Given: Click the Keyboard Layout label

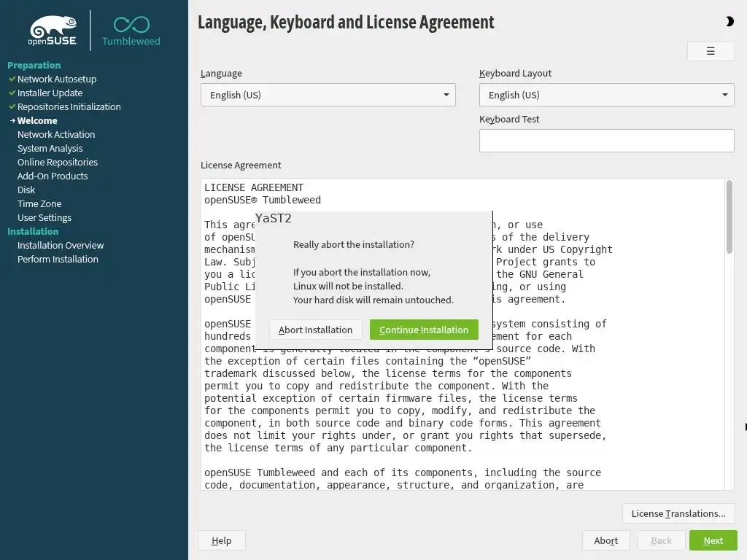Looking at the screenshot, I should coord(516,74).
